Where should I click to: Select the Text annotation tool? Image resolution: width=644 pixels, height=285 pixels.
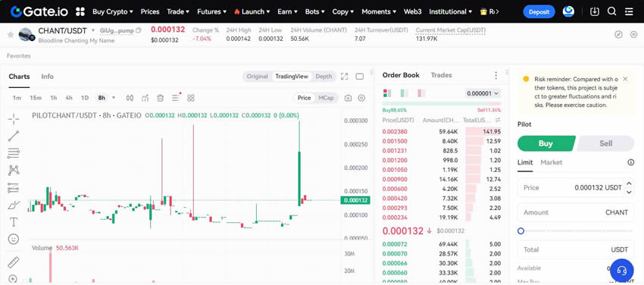[14, 222]
